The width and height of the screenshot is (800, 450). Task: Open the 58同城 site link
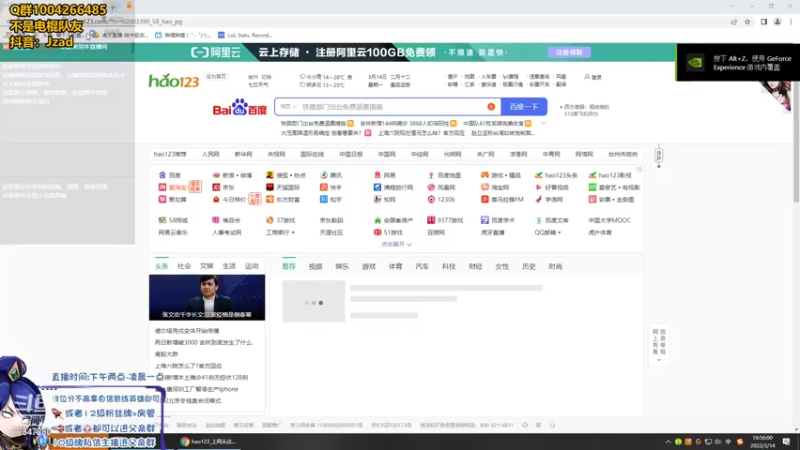click(173, 220)
